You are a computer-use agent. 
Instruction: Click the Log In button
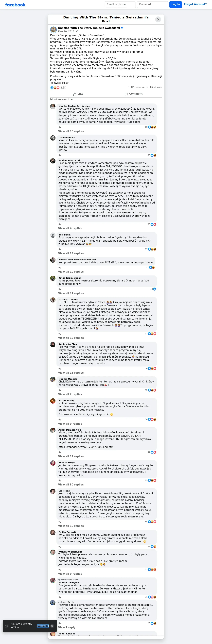[176, 4]
